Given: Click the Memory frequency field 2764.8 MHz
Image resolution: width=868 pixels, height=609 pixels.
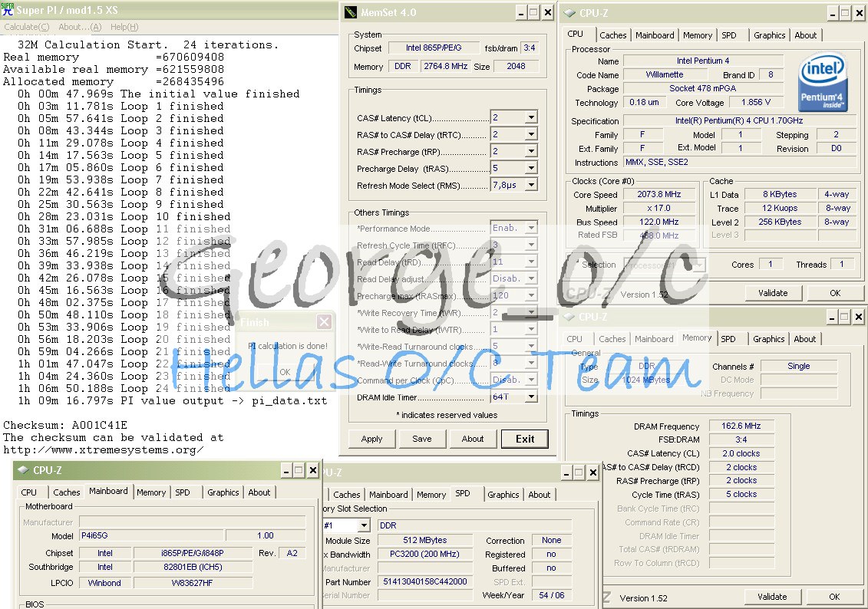Looking at the screenshot, I should (446, 67).
